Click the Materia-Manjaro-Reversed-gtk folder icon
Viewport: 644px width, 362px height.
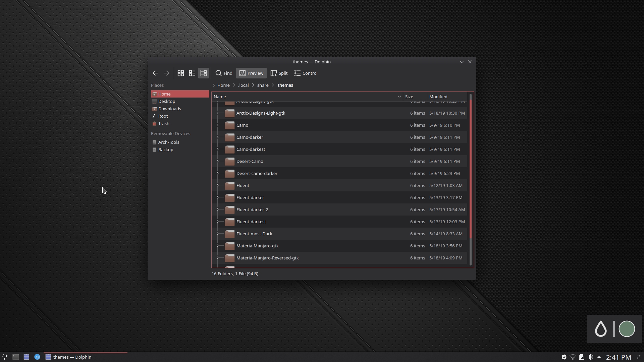pos(229,258)
